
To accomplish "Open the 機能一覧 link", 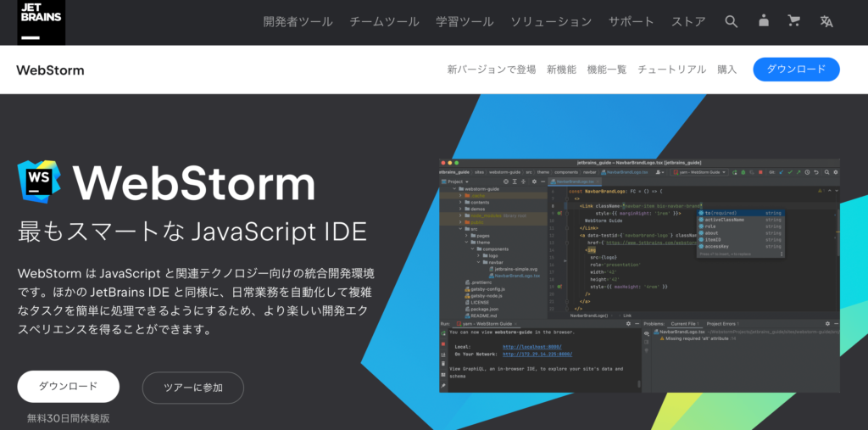I will pos(607,70).
